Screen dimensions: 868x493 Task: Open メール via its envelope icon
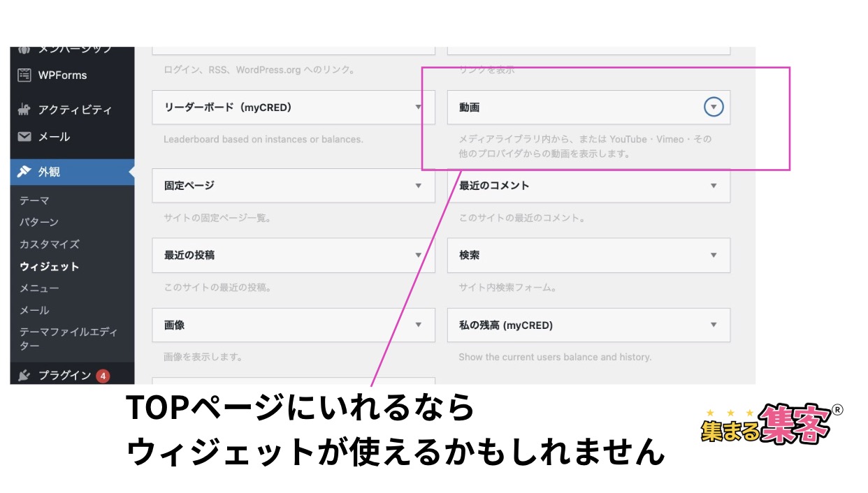[23, 137]
